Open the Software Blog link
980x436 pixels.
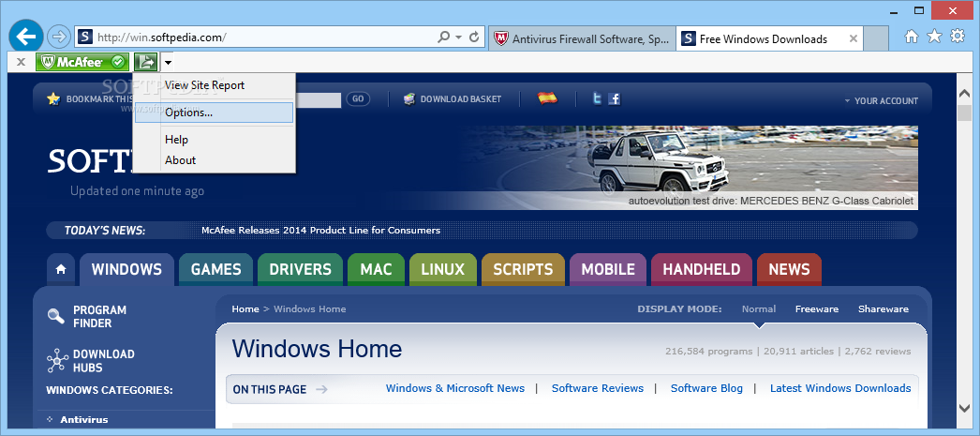(706, 388)
